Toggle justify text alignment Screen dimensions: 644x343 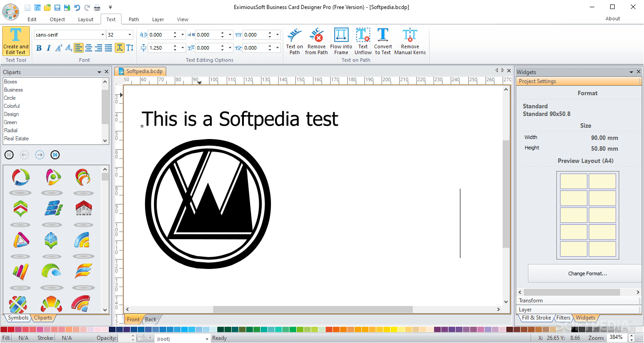[x=108, y=48]
